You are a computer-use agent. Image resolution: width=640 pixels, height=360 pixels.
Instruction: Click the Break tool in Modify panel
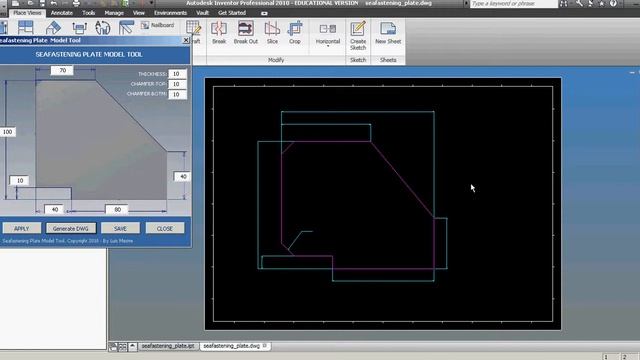[x=219, y=33]
